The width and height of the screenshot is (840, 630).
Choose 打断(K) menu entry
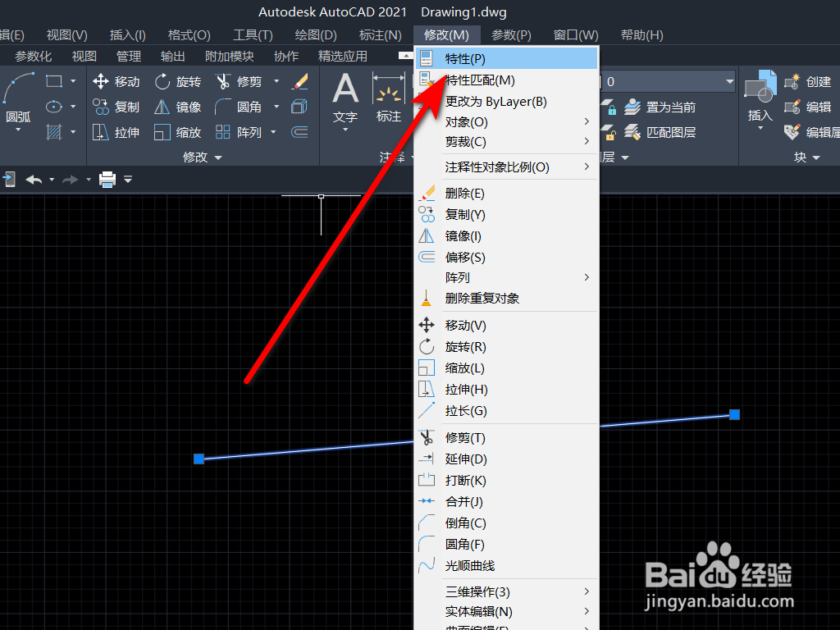pos(507,480)
